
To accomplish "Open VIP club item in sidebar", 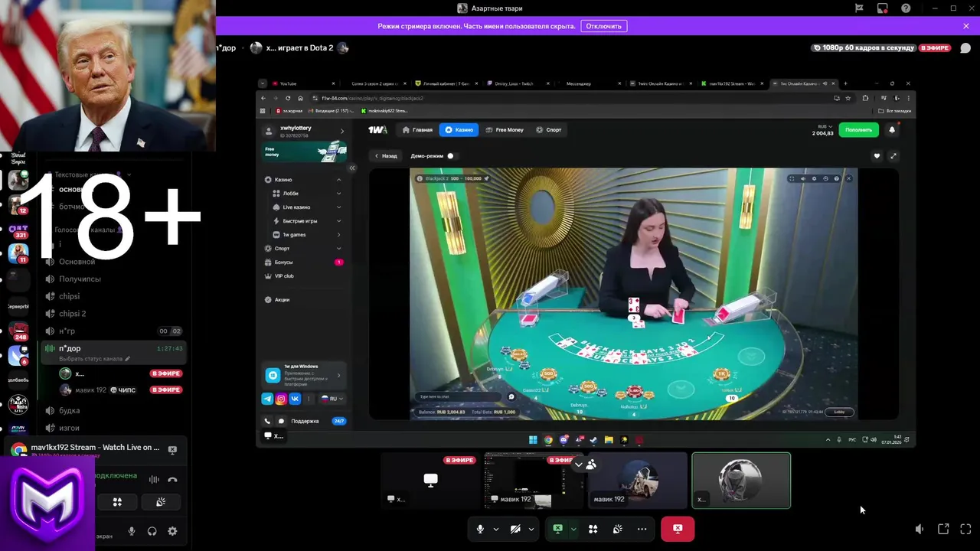I will pyautogui.click(x=303, y=276).
